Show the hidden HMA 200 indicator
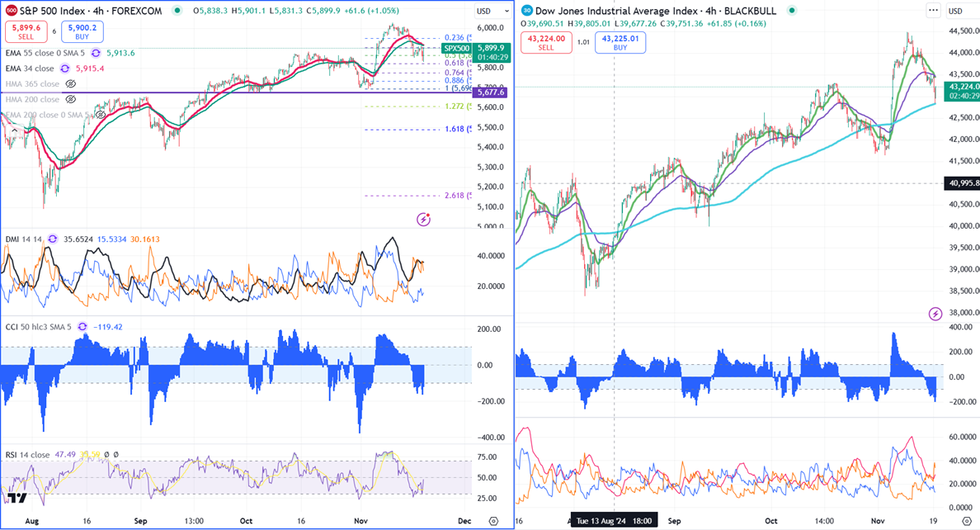This screenshot has width=980, height=530. (x=71, y=100)
